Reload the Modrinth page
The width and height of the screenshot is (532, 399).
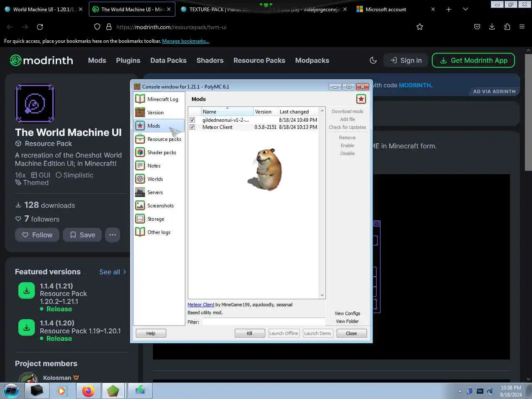click(40, 27)
